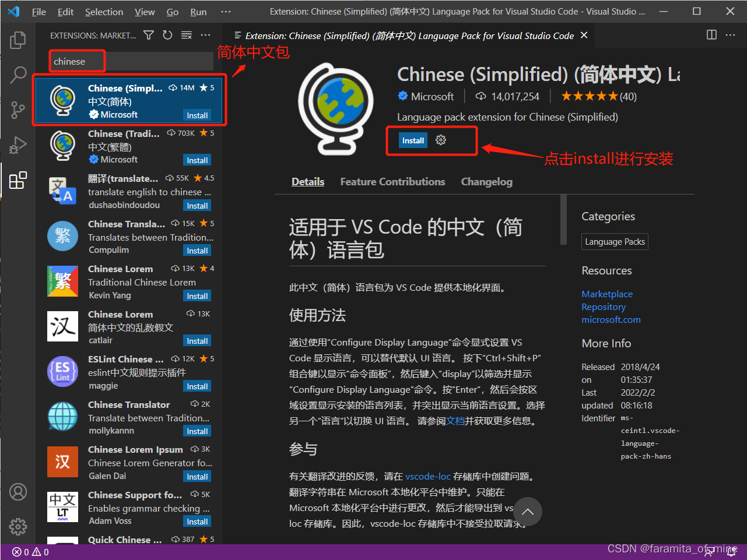Open the Edit menu

tap(65, 12)
